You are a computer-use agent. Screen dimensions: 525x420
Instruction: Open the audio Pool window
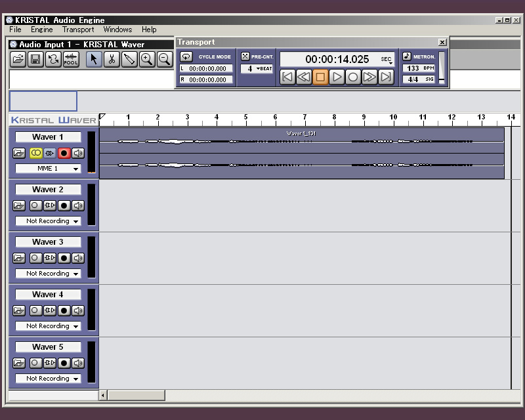[71, 59]
